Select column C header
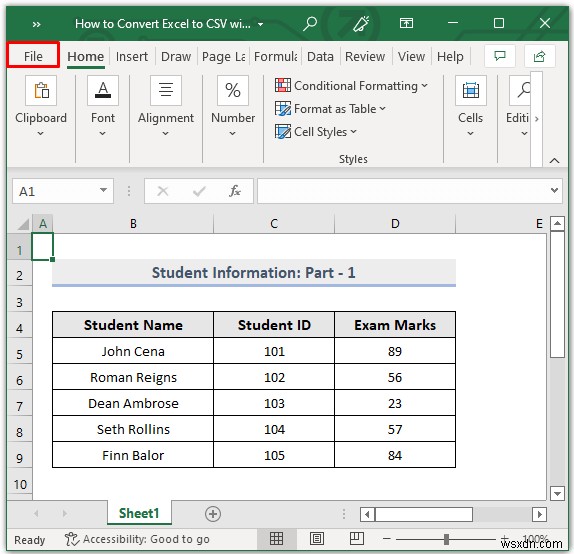Screen dimensions: 574x554 tap(274, 224)
